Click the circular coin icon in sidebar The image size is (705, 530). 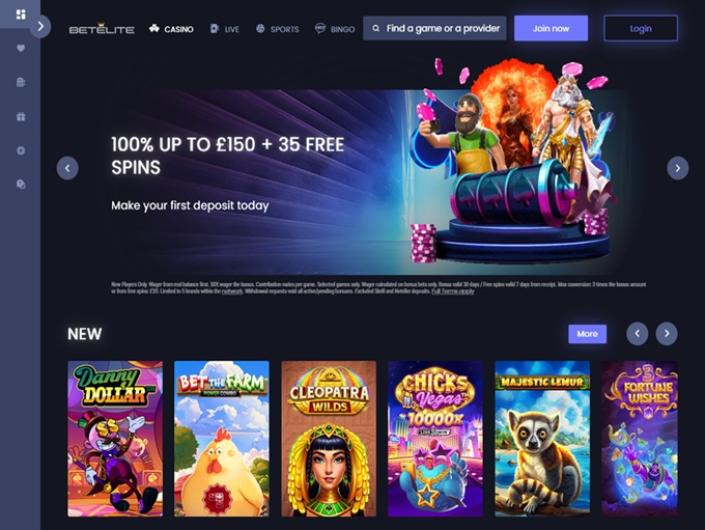pyautogui.click(x=21, y=151)
